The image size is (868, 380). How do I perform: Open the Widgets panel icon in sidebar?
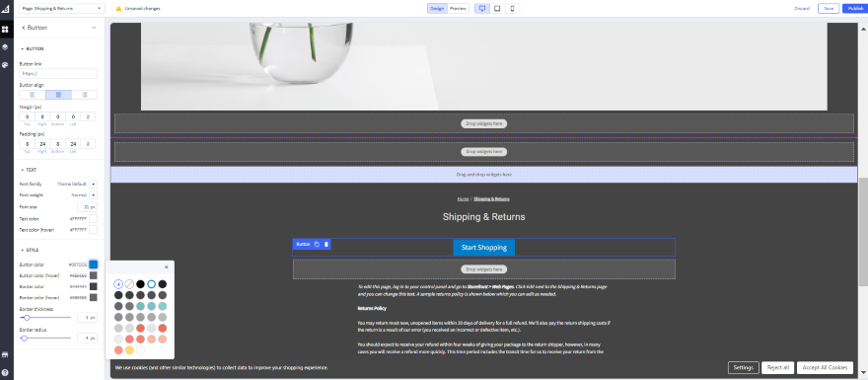tap(5, 29)
